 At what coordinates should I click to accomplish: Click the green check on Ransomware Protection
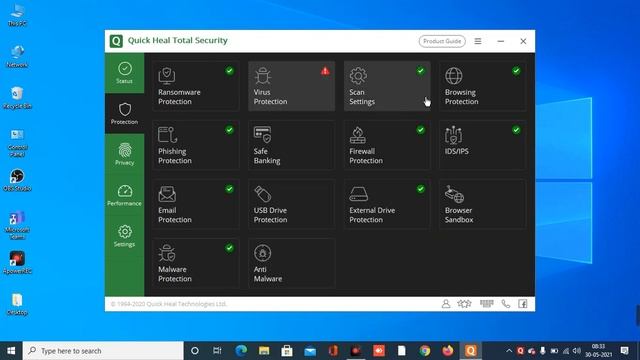coord(229,71)
